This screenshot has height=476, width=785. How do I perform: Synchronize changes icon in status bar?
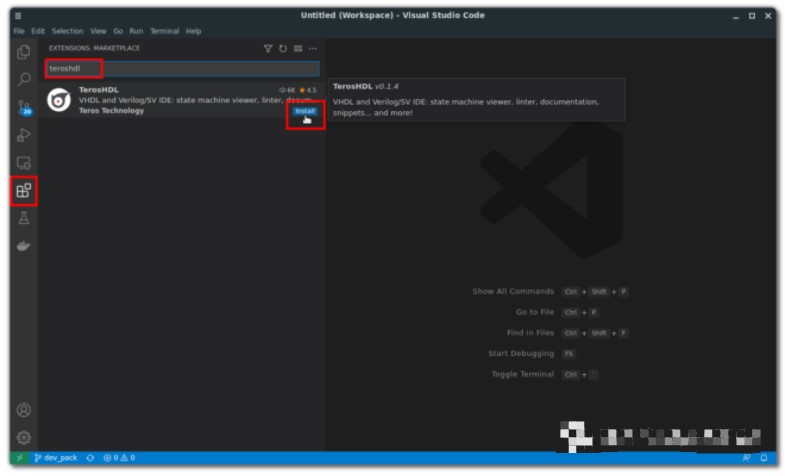point(90,457)
